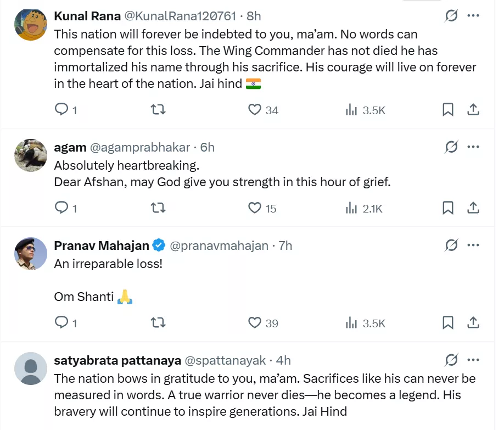The width and height of the screenshot is (504, 430).
Task: Bookmark Kunal Rana's tweet
Action: coord(448,110)
